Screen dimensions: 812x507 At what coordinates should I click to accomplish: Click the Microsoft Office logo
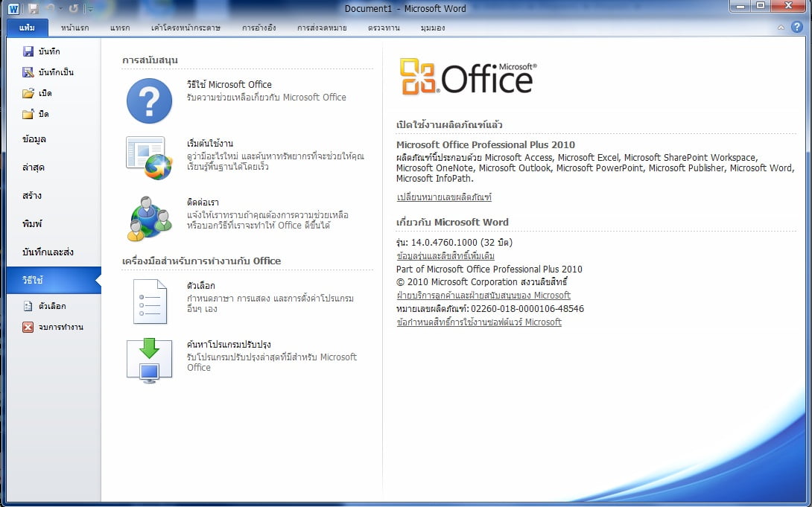[468, 77]
